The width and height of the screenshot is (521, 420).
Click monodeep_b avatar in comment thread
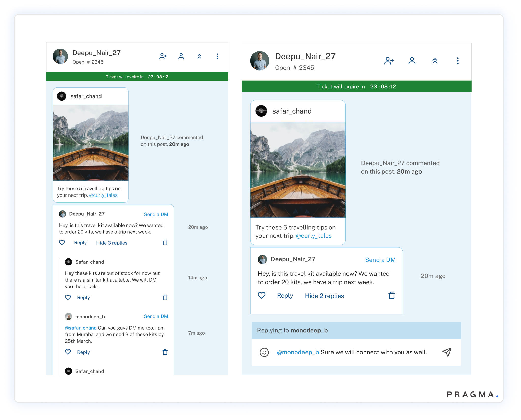(x=68, y=316)
